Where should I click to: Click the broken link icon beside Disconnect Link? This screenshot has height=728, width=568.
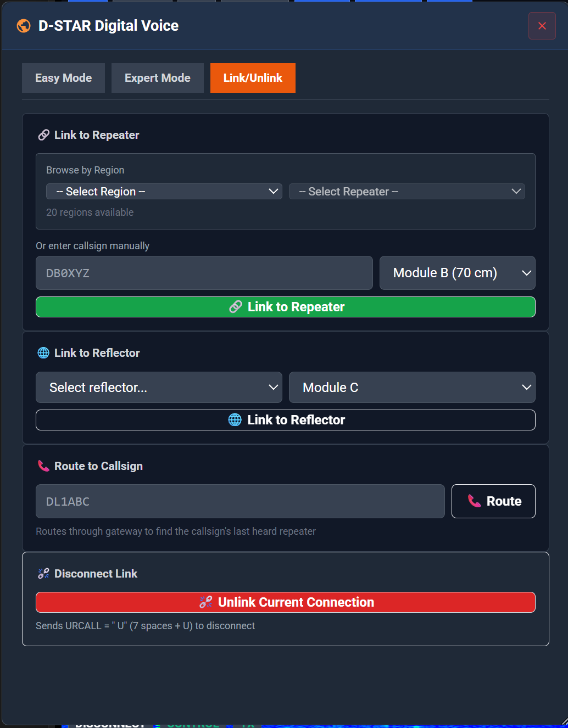[x=43, y=573]
